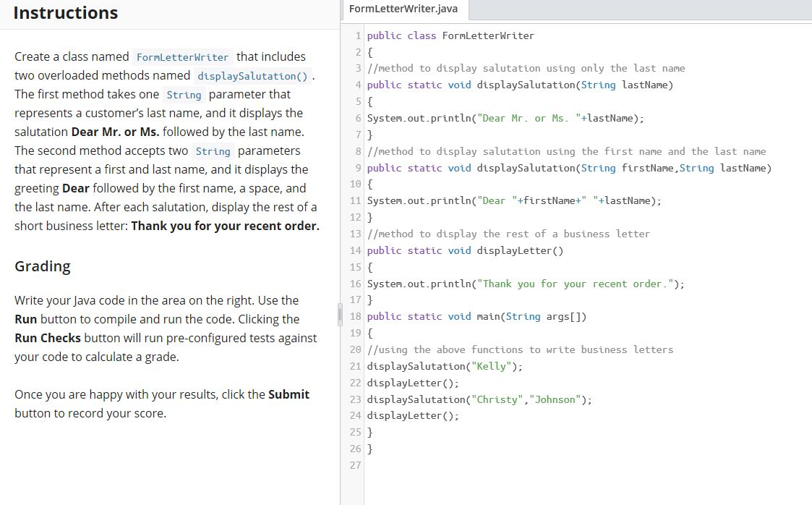Click the displaySalutation() inline code label

coord(252,76)
